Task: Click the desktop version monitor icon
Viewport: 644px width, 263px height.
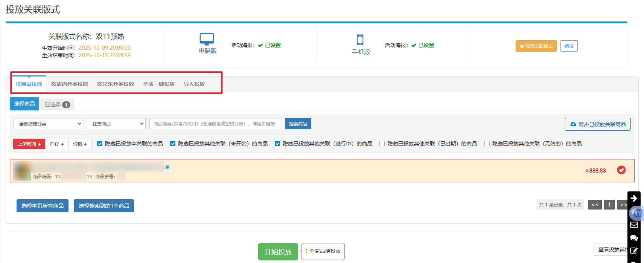Action: 207,39
